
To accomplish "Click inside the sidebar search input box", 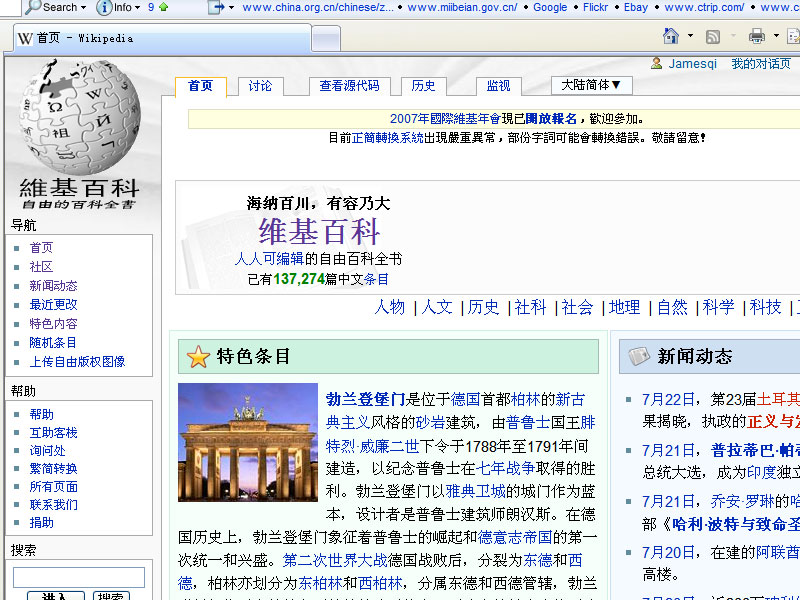I will 78,577.
